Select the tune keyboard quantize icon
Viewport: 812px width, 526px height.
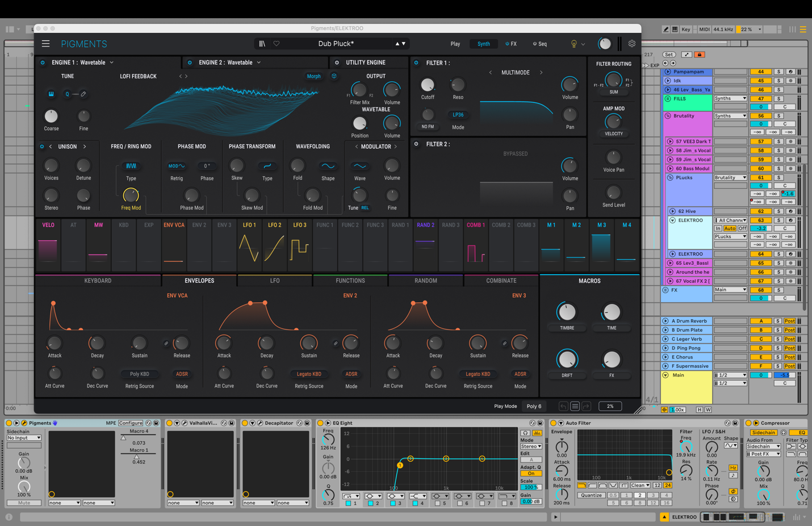point(51,94)
